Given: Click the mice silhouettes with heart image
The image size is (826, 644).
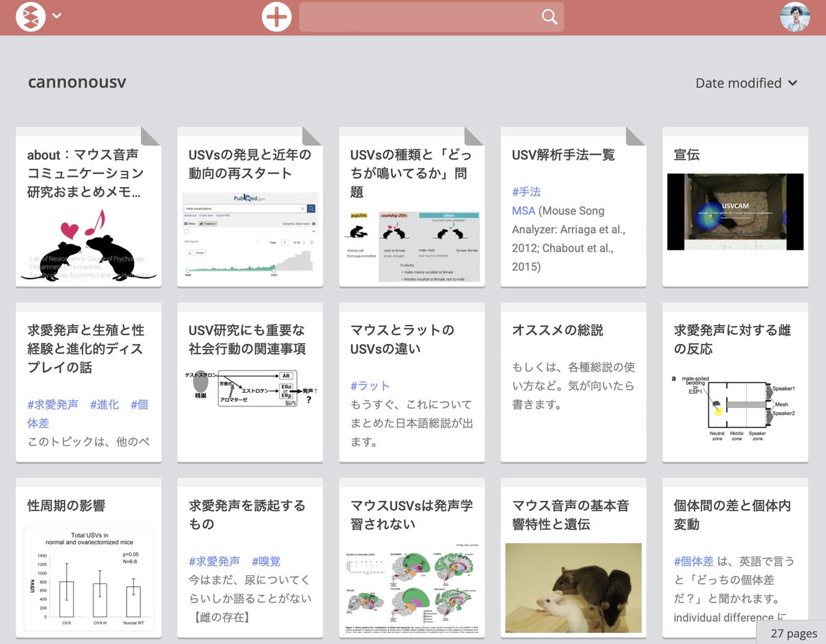Looking at the screenshot, I should point(89,245).
